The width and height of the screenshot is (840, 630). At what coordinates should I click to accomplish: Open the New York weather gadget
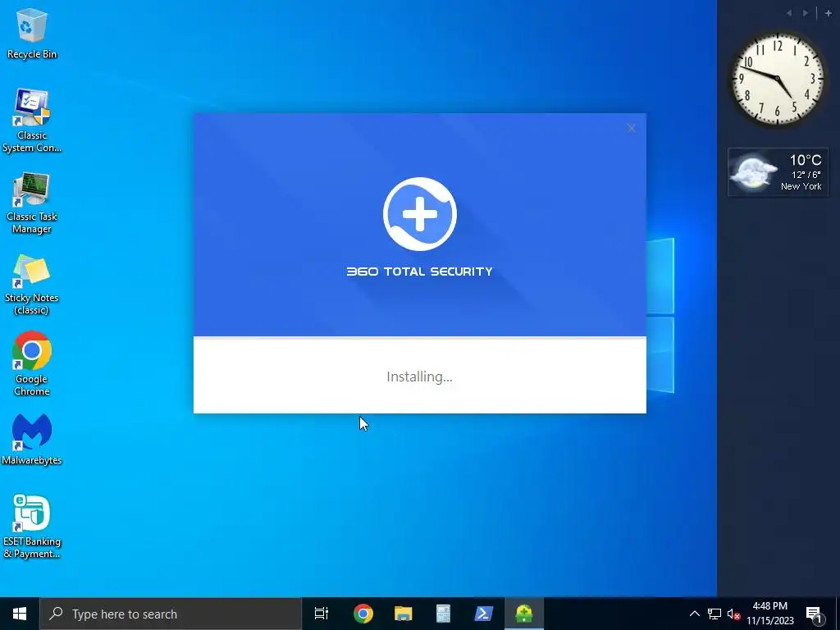tap(778, 172)
